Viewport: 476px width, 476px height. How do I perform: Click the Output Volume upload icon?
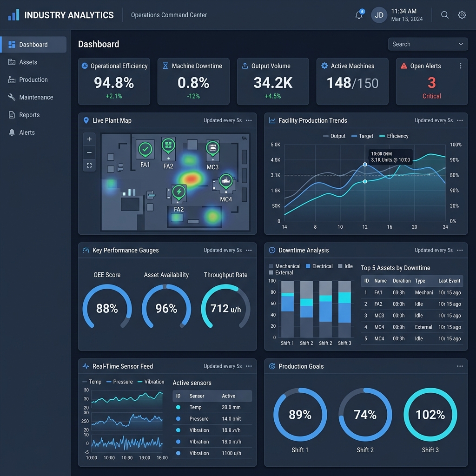245,66
